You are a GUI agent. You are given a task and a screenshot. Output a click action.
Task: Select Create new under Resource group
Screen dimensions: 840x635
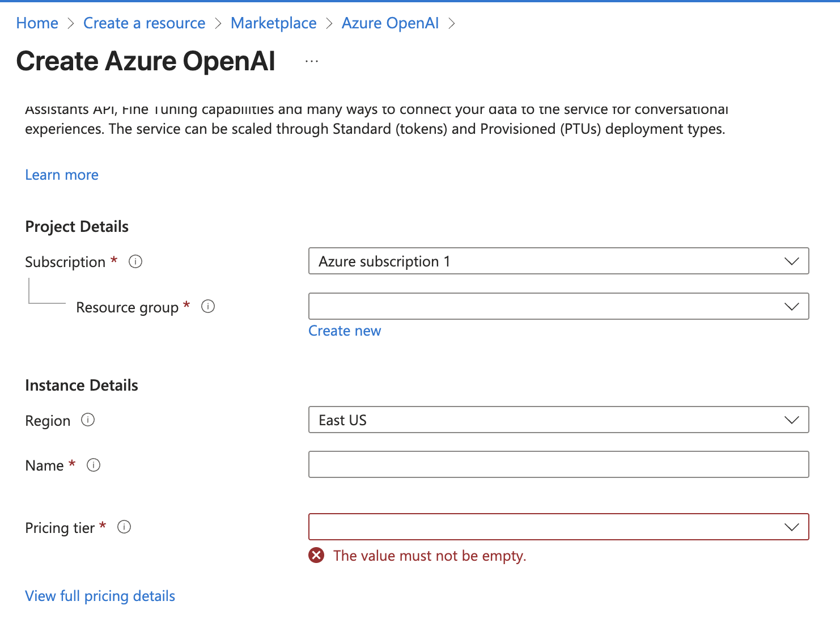click(x=345, y=331)
